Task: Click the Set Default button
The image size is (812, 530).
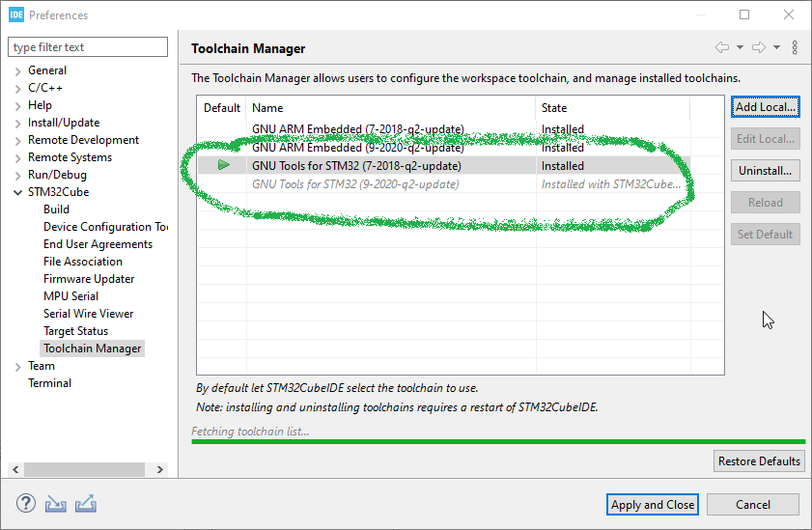Action: [x=766, y=235]
